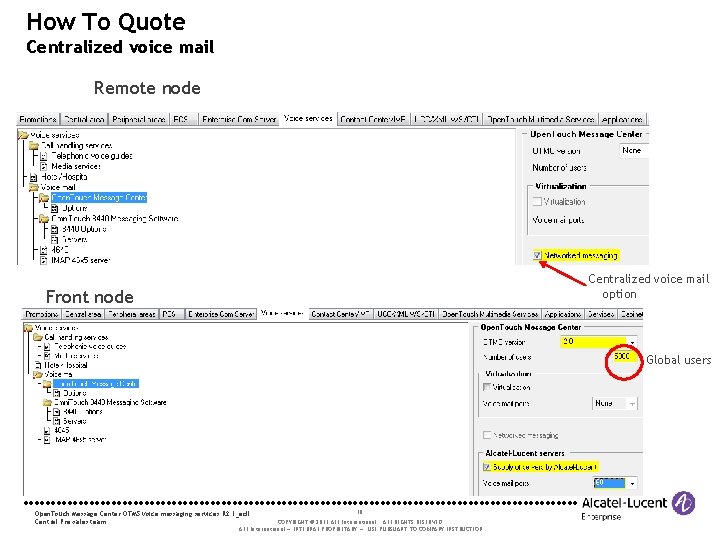Click the Voice mail folder icon in Front node tree

point(38,374)
